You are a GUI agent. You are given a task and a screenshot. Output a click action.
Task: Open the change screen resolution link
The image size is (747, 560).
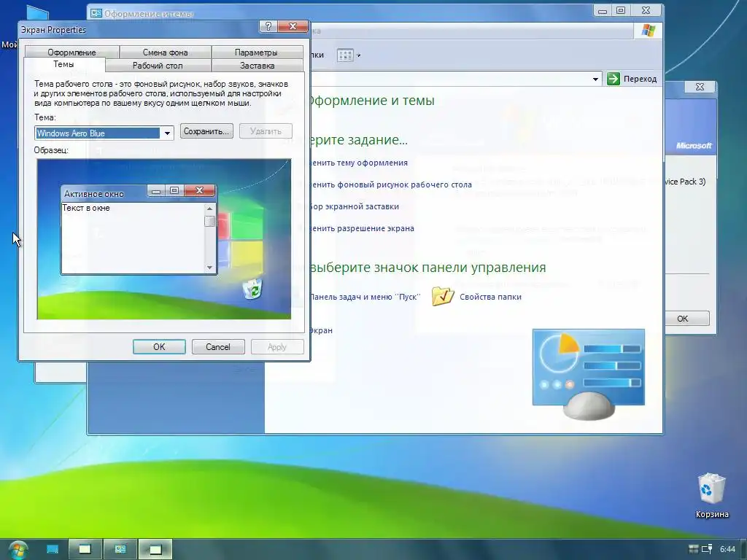[362, 228]
